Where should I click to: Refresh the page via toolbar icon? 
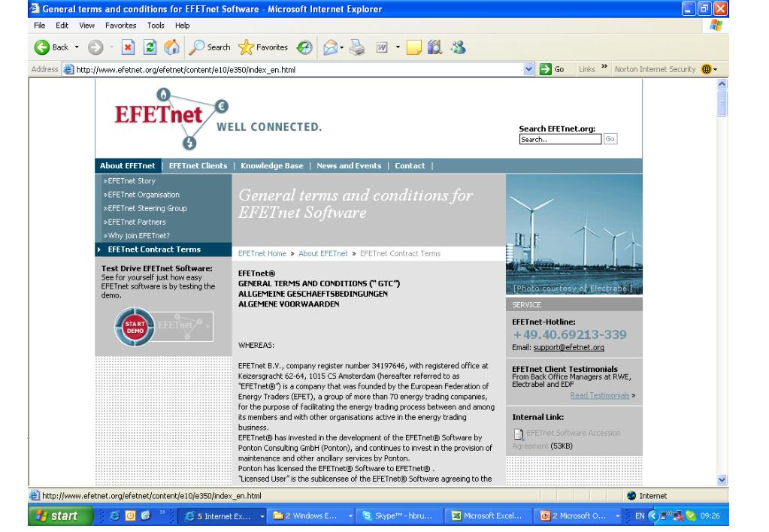pos(150,47)
